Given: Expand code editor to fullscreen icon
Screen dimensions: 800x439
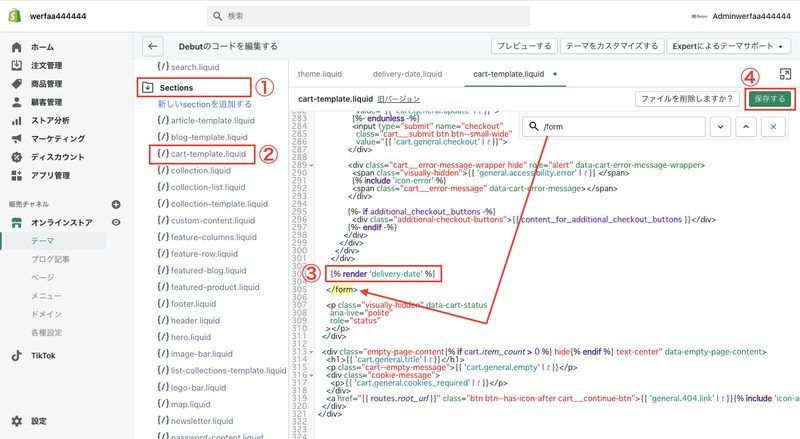Looking at the screenshot, I should [785, 74].
